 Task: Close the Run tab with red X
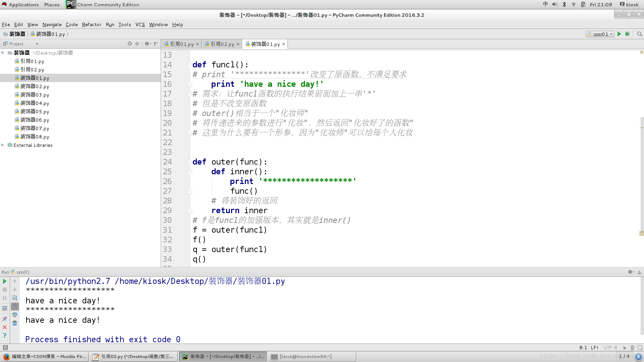pyautogui.click(x=5, y=327)
